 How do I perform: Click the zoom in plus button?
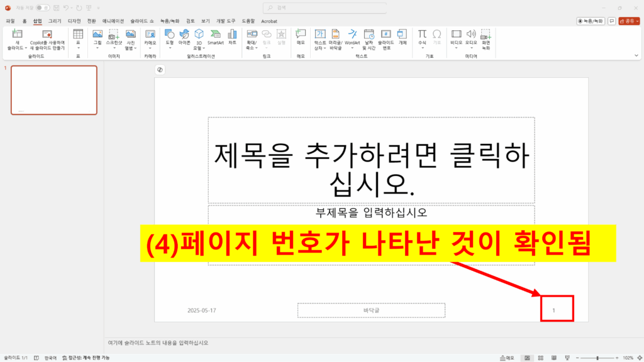tap(617, 358)
